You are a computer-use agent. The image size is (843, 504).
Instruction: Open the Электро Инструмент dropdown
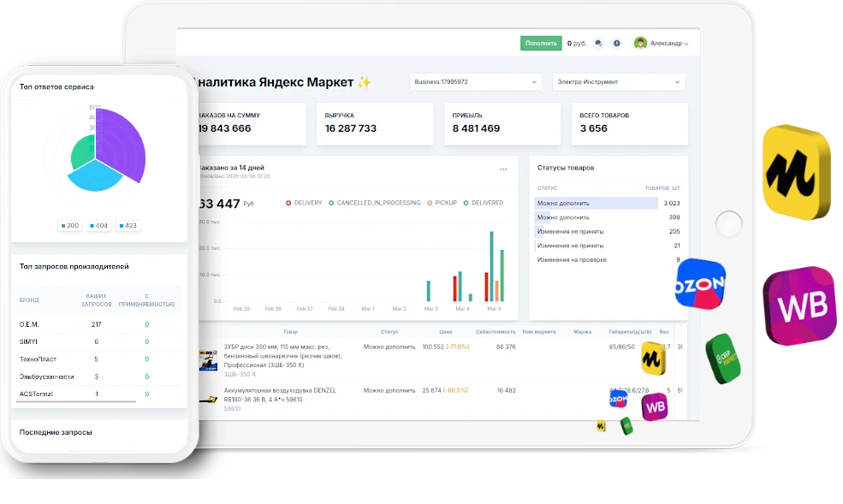(618, 82)
